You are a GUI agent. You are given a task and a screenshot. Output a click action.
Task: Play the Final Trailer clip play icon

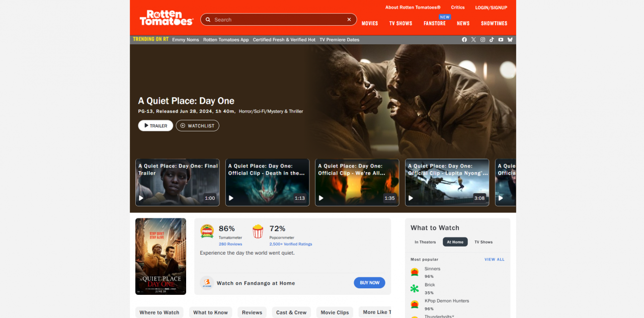click(x=141, y=198)
